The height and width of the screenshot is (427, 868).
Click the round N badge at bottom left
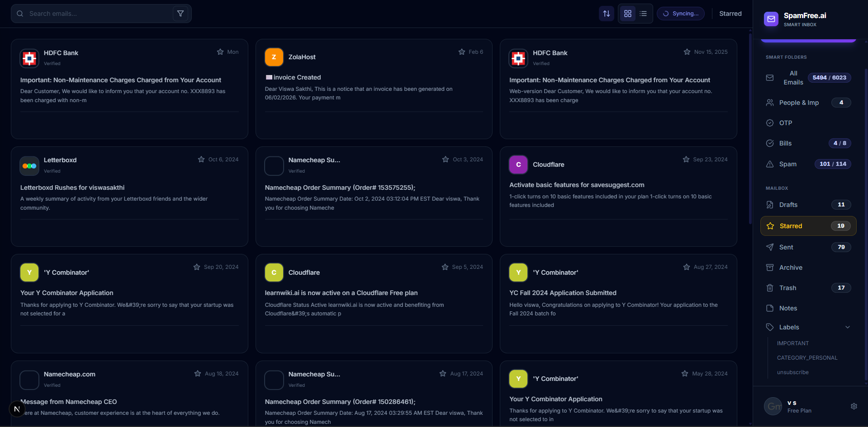(x=17, y=409)
